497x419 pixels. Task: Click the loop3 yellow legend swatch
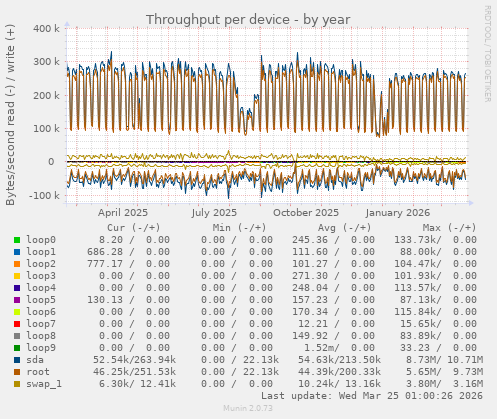tap(17, 276)
